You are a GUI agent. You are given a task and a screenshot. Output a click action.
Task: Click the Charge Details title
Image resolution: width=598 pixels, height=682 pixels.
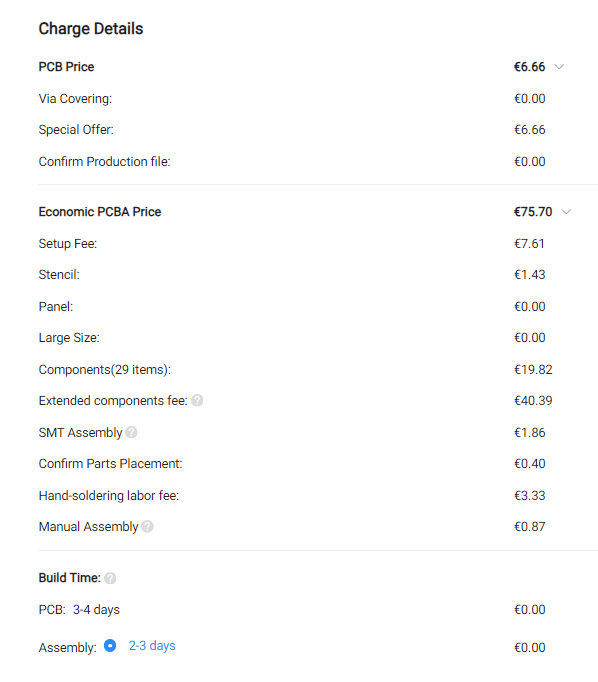coord(90,29)
